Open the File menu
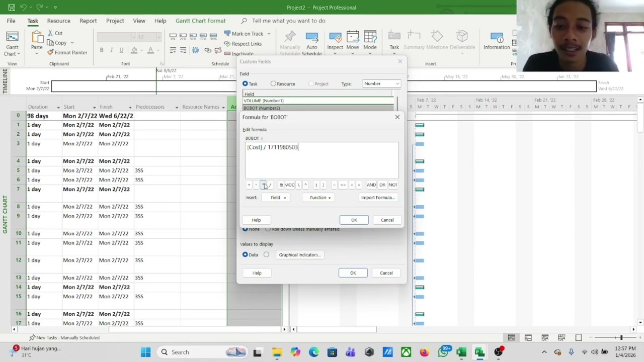Screen dimensions: 644x362 [x=11, y=21]
